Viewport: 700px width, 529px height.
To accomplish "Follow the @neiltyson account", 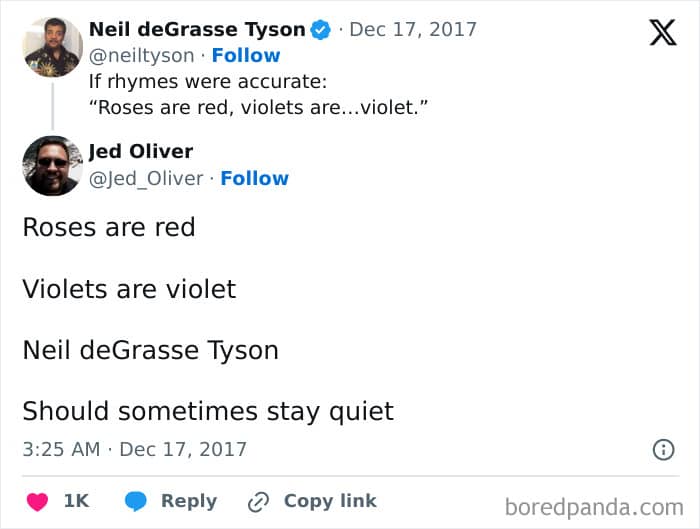I will point(246,56).
